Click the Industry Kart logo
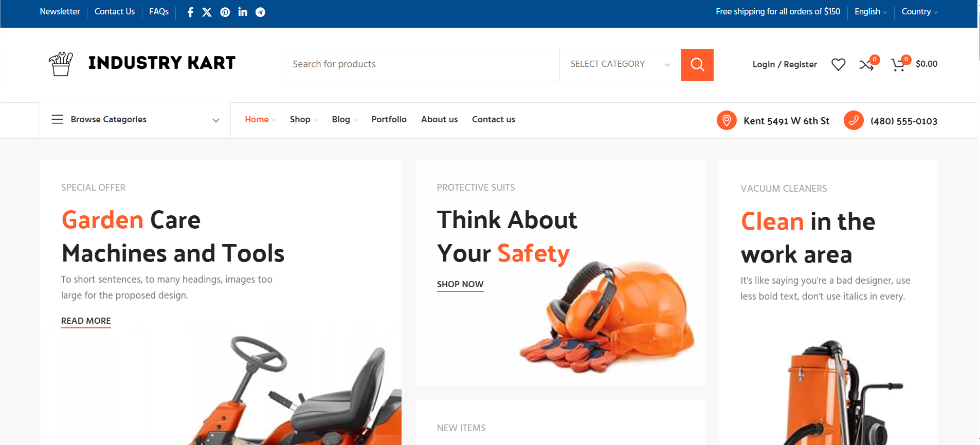 point(142,64)
